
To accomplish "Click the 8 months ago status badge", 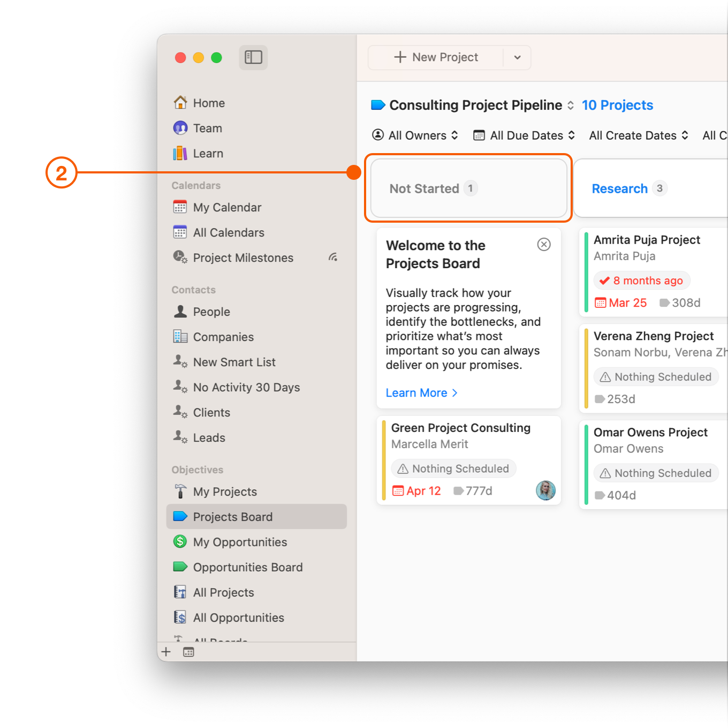I will (x=642, y=280).
